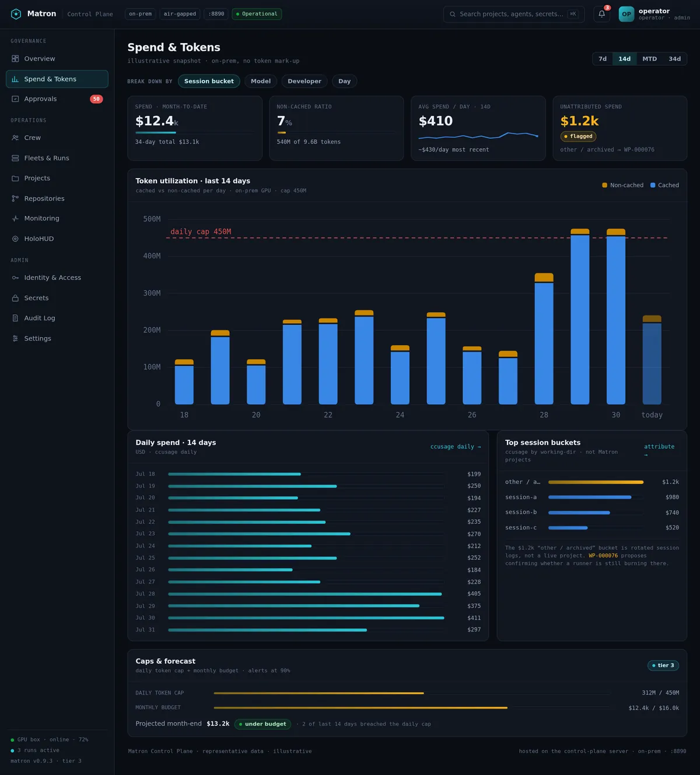Screen dimensions: 700x775
Task: Click the Secrets lock icon
Action: click(x=15, y=298)
